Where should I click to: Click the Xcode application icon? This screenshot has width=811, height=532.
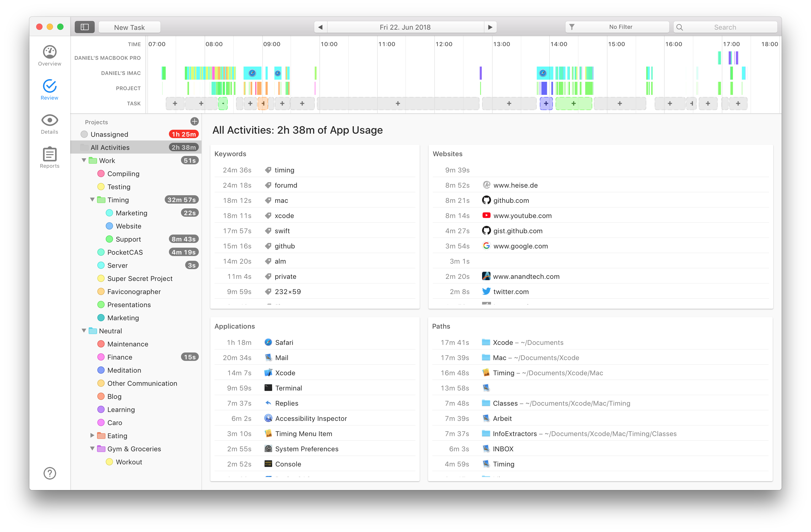(x=268, y=373)
